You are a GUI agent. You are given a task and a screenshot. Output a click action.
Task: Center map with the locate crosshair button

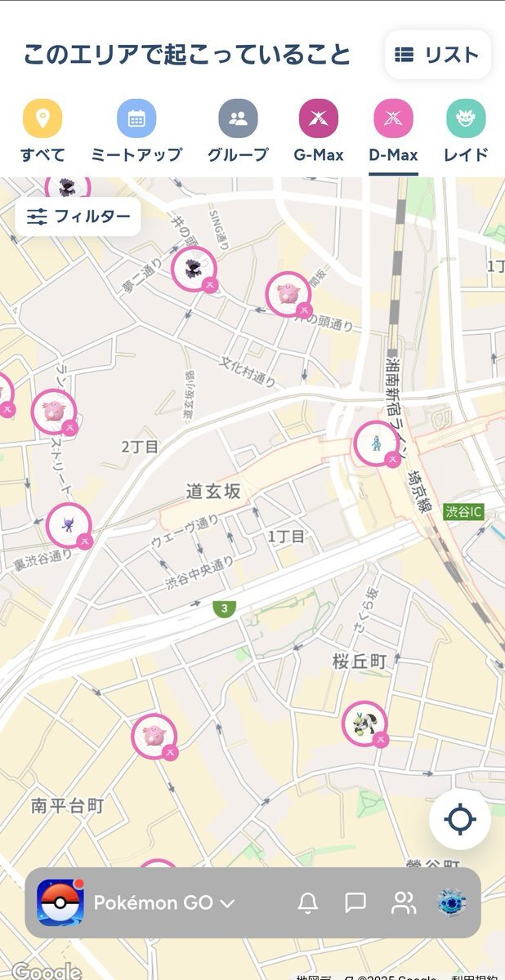coord(460,819)
